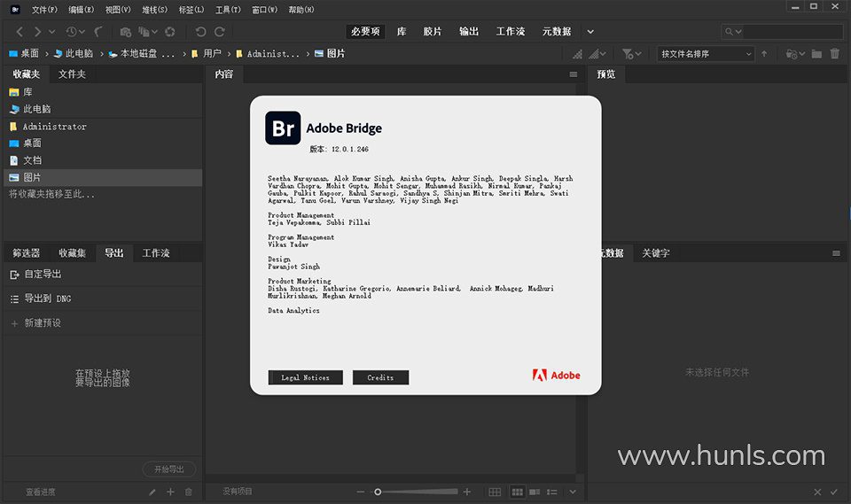Open the metadata panel menu icon
Viewport: 851px width, 504px height.
[836, 253]
